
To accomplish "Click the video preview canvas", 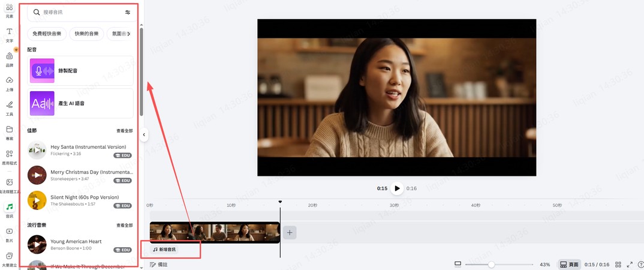I will point(397,97).
